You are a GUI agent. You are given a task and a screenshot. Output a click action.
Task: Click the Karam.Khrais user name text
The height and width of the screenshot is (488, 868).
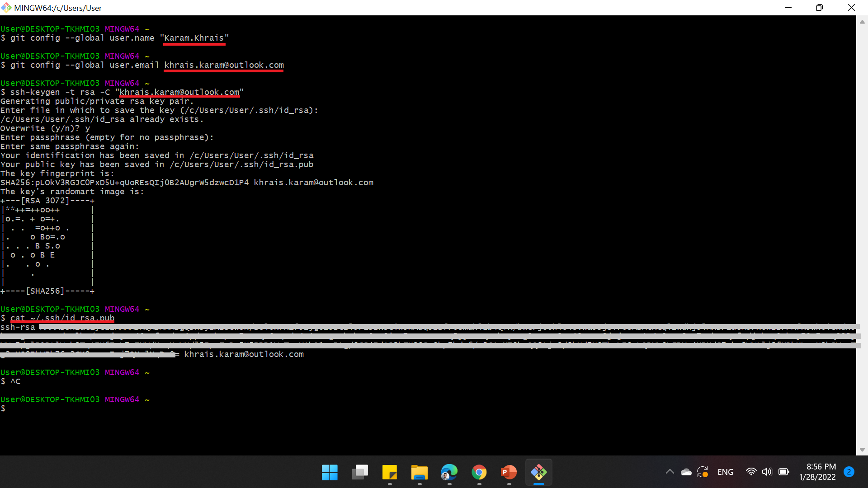point(194,38)
